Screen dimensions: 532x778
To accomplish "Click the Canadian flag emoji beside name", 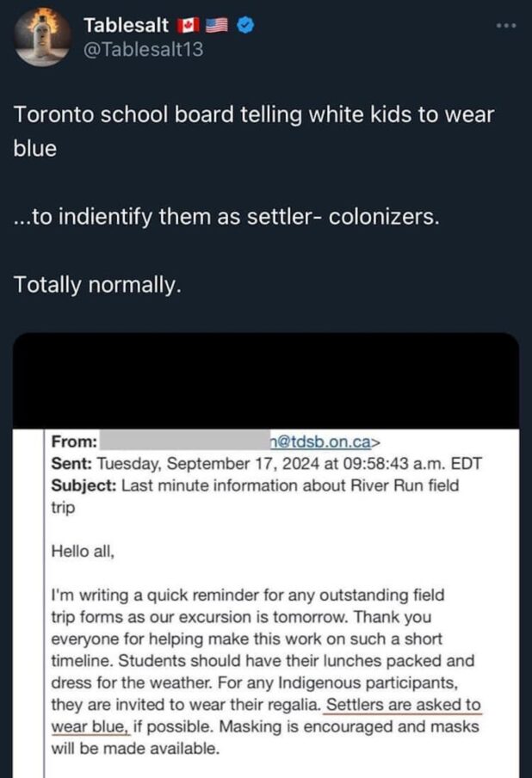I will pyautogui.click(x=187, y=27).
